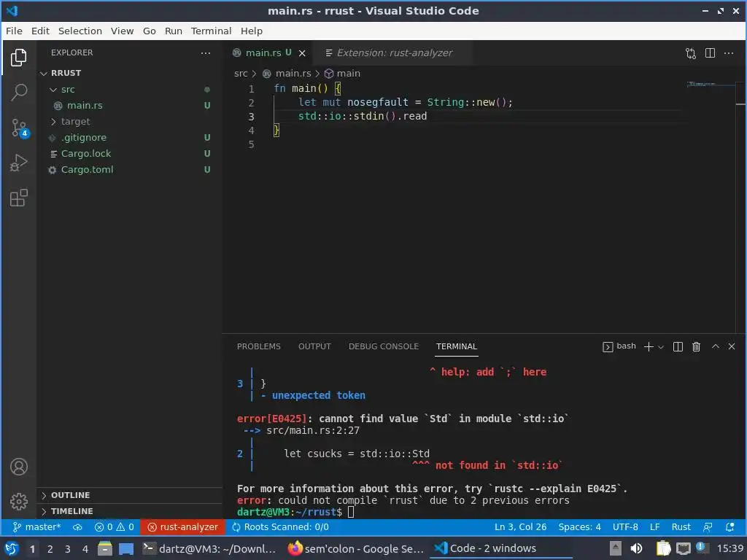Open the Terminal menu

(211, 31)
